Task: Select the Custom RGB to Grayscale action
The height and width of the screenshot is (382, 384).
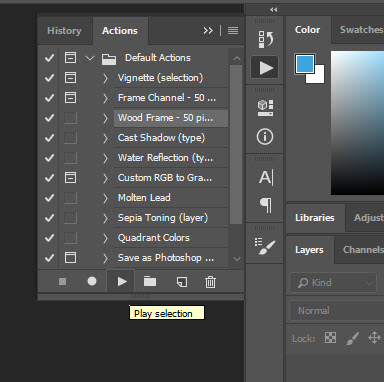Action: point(171,178)
